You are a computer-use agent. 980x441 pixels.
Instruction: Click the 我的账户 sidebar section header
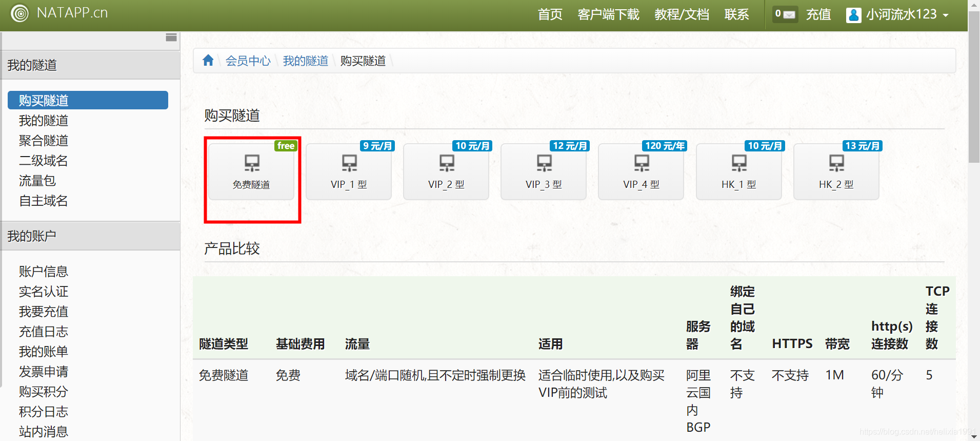(x=90, y=236)
